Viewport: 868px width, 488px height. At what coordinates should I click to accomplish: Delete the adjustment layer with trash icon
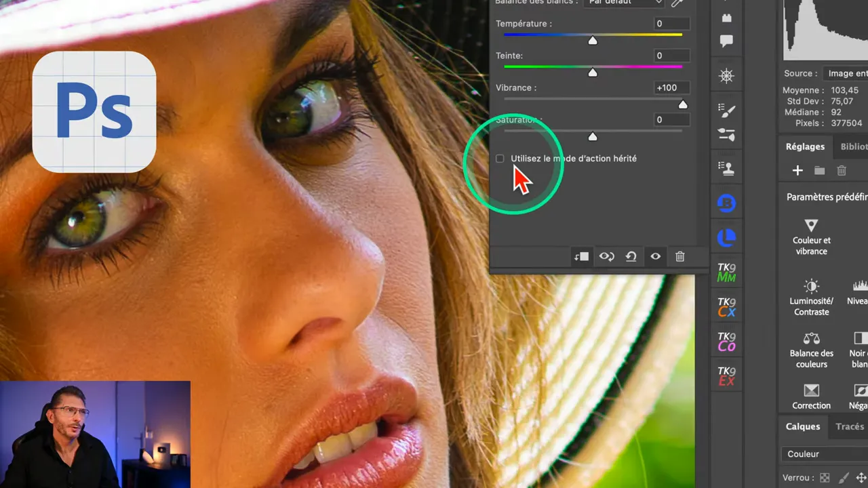click(679, 257)
